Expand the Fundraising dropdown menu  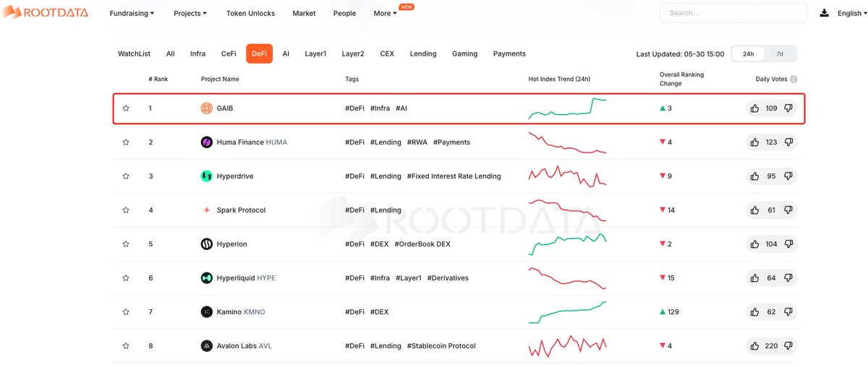pos(133,13)
